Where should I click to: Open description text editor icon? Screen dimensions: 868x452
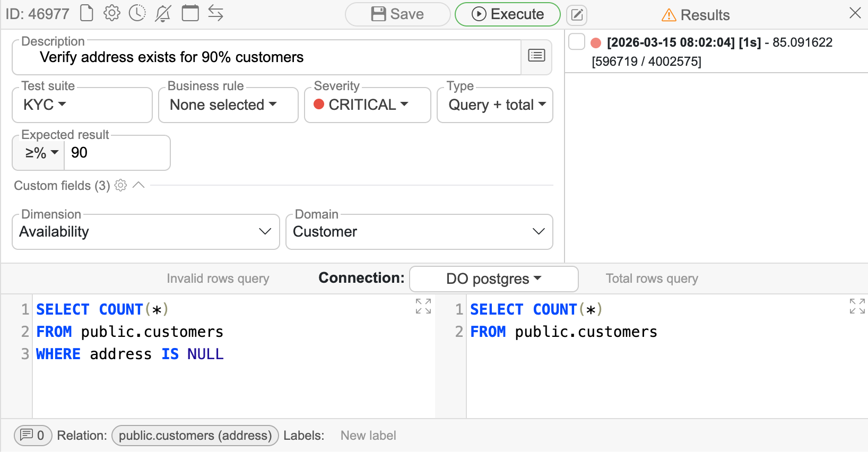click(536, 56)
